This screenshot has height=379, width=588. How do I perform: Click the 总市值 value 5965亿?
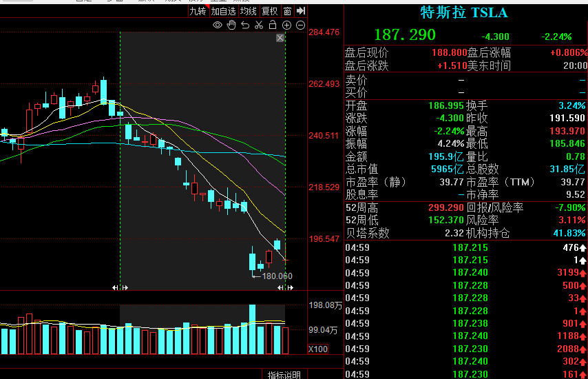click(448, 170)
